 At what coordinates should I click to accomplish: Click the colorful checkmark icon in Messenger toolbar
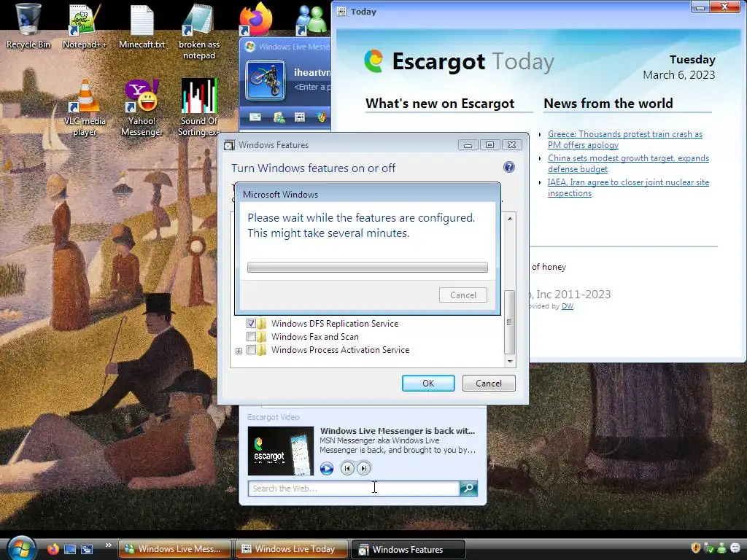[x=322, y=117]
